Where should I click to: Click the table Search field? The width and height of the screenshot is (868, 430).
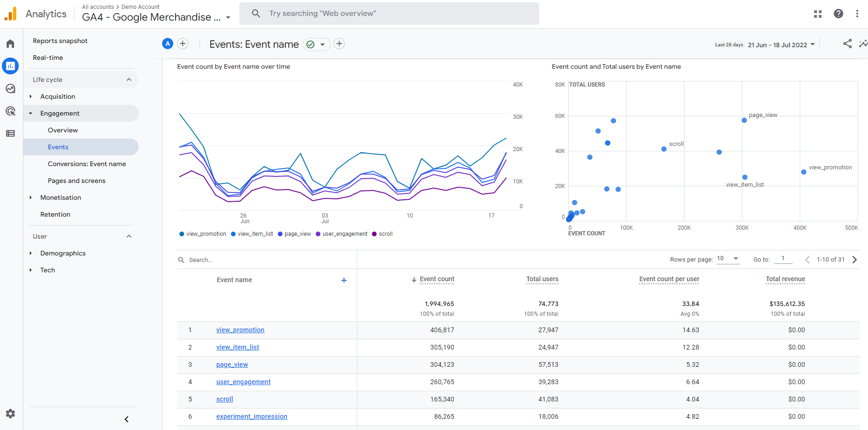point(267,260)
